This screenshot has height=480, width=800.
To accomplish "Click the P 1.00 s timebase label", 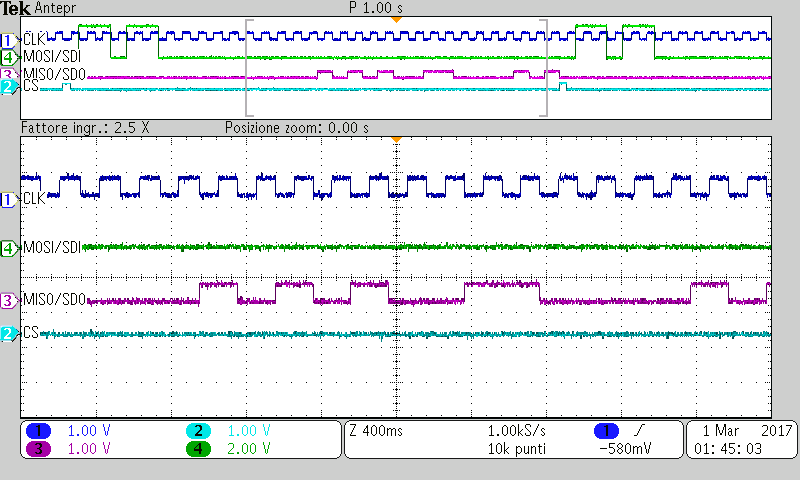I will (376, 8).
